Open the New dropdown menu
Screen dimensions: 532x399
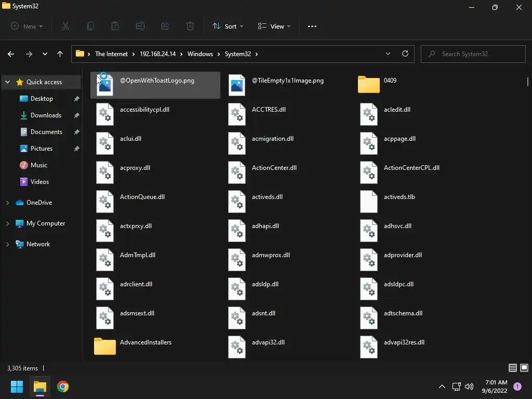click(x=27, y=26)
